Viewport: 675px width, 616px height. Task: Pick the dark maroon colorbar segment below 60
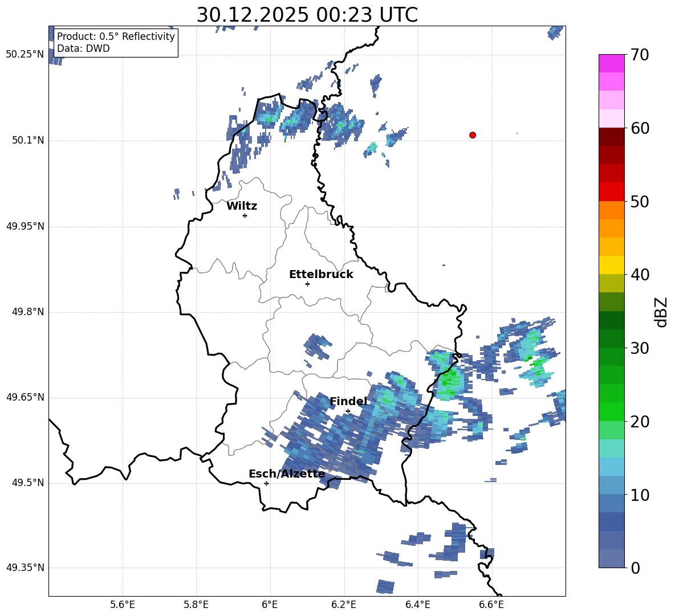coord(611,137)
